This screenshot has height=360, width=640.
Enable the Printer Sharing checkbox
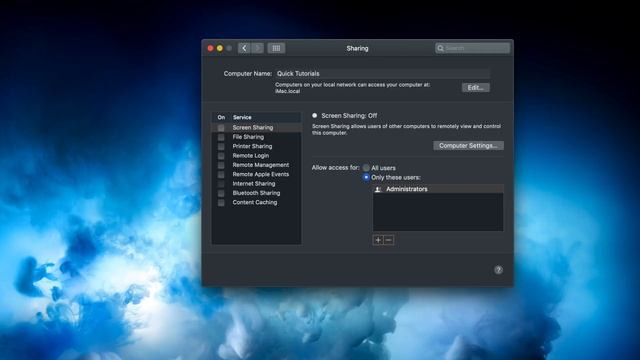pyautogui.click(x=221, y=147)
